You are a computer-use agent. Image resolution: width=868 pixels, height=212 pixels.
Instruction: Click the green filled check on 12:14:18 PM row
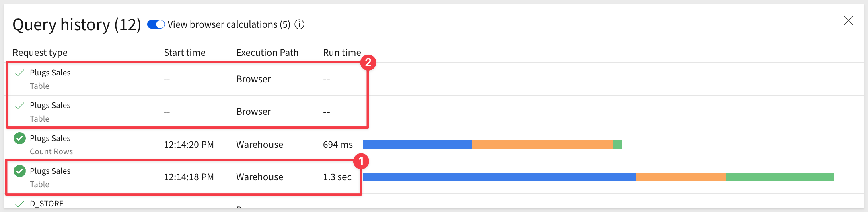pos(19,171)
